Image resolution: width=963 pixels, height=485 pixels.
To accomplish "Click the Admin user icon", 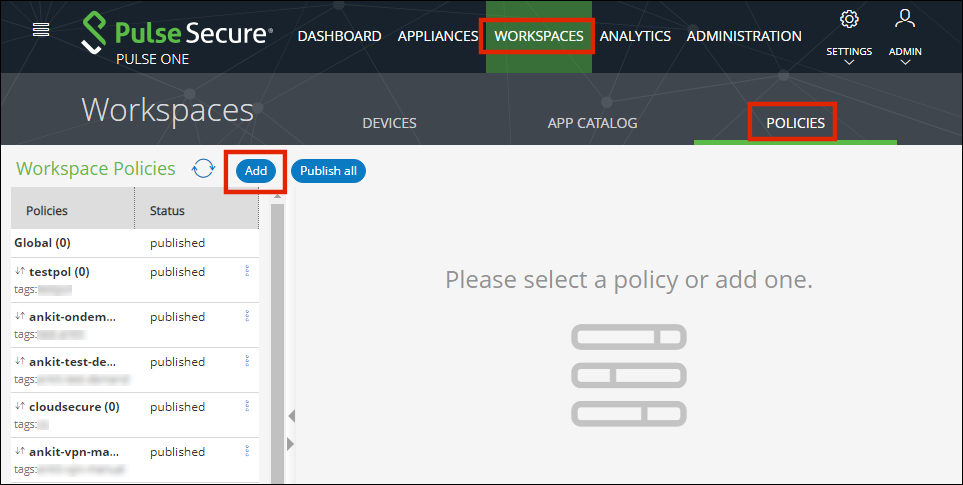I will click(905, 19).
